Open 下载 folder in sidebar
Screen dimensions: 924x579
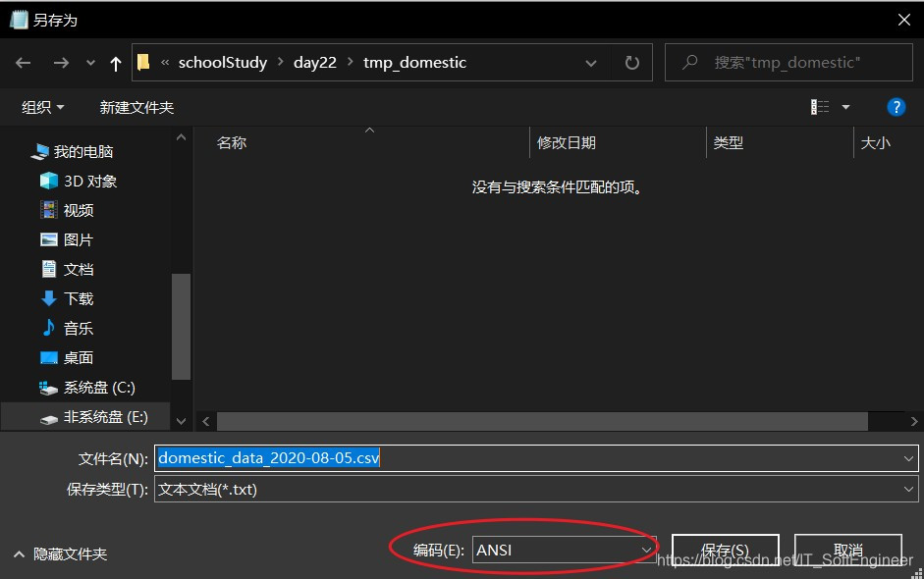click(79, 298)
